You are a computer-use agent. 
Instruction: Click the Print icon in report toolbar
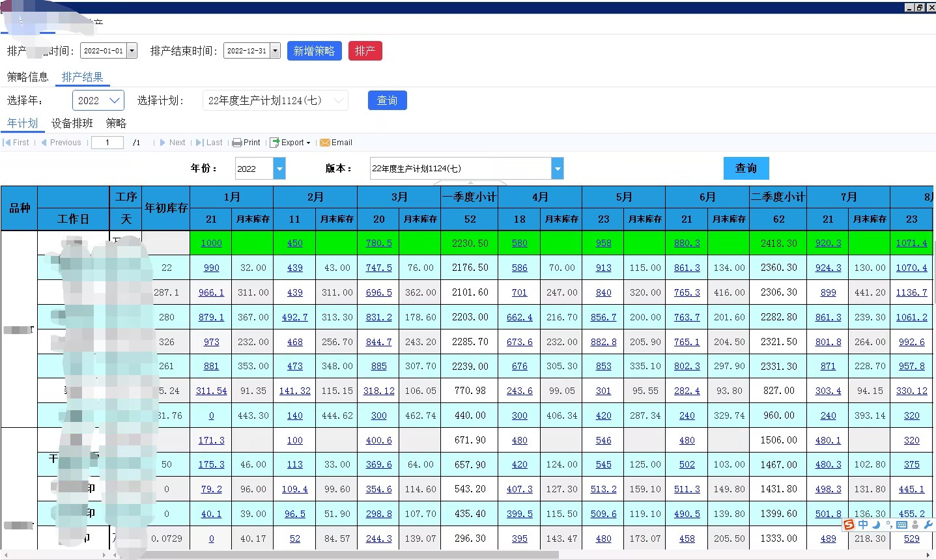[237, 143]
